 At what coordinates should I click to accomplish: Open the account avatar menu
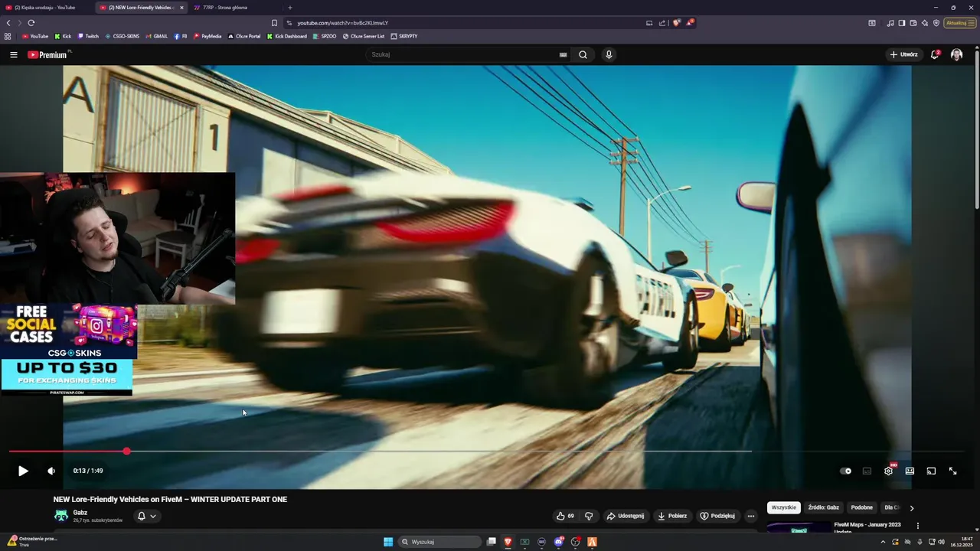[x=956, y=54]
